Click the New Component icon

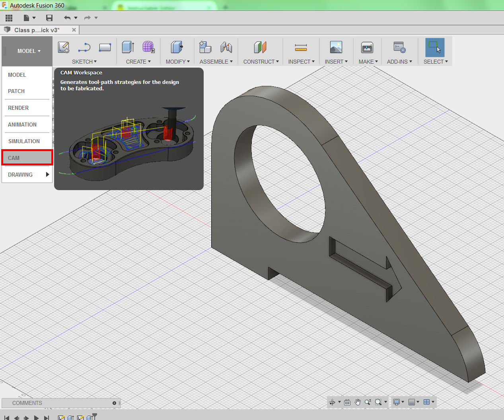(x=205, y=47)
